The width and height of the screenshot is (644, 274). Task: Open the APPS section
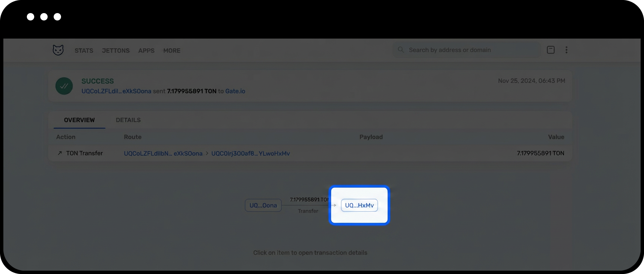[146, 51]
